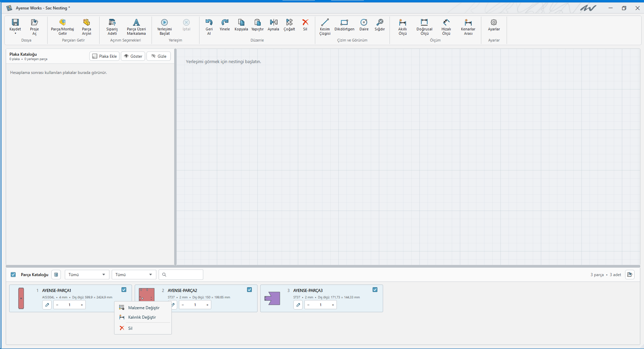Toggle the Parça Kataloğu select-all checkbox
This screenshot has height=349, width=644.
pos(13,274)
